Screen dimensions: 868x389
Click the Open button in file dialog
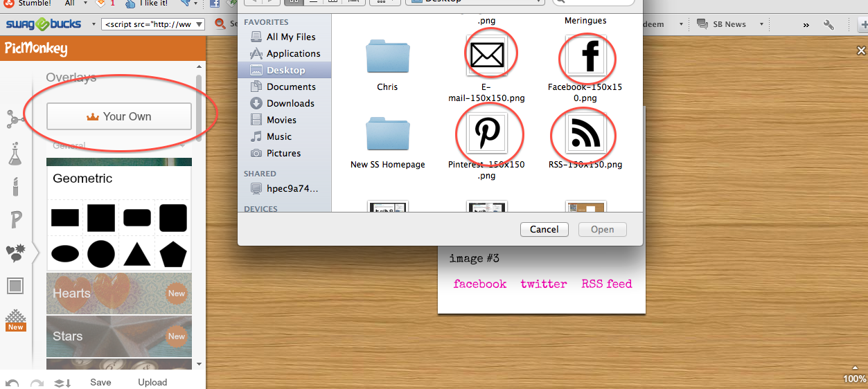[602, 230]
